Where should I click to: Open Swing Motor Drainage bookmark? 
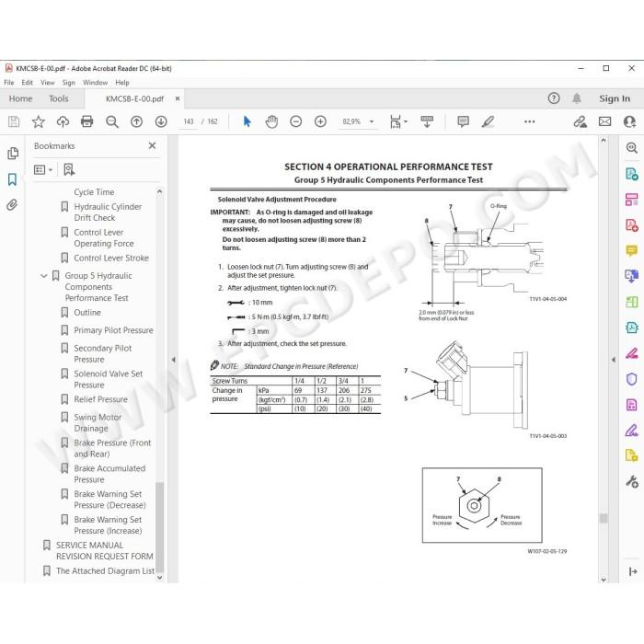click(98, 422)
